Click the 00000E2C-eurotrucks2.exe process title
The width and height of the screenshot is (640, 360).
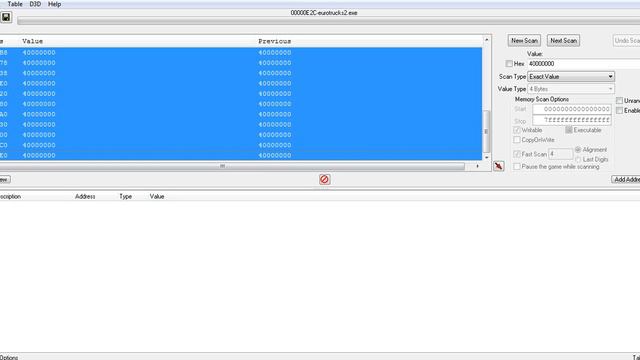coord(324,13)
